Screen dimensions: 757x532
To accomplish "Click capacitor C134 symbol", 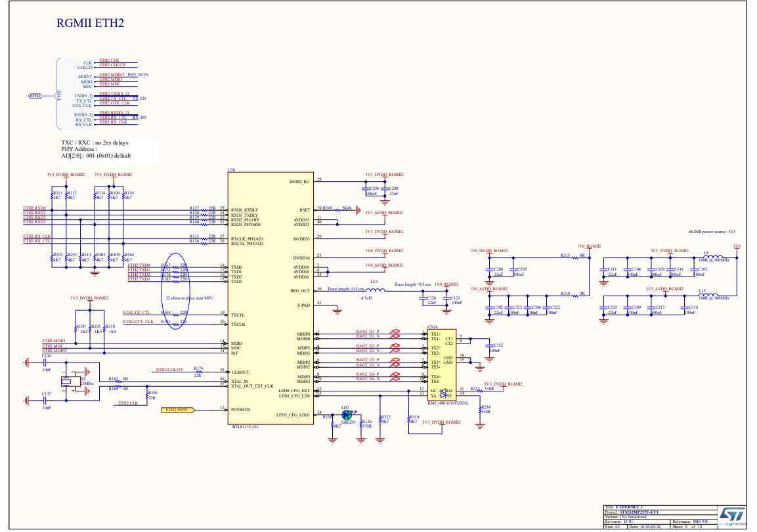I will pyautogui.click(x=45, y=362).
